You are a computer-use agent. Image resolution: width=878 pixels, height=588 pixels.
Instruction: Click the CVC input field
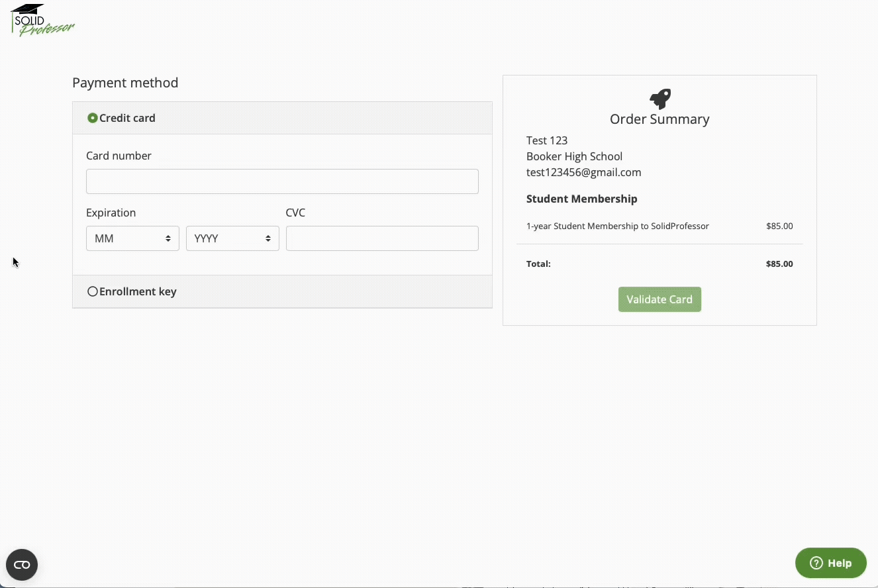click(382, 238)
